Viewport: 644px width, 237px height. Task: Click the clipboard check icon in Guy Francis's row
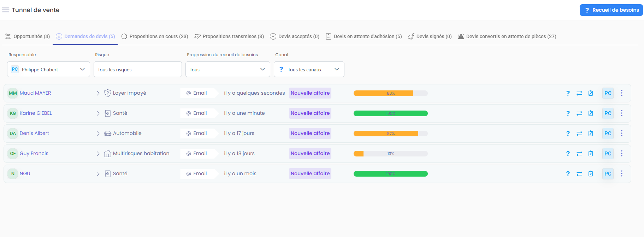pos(591,154)
